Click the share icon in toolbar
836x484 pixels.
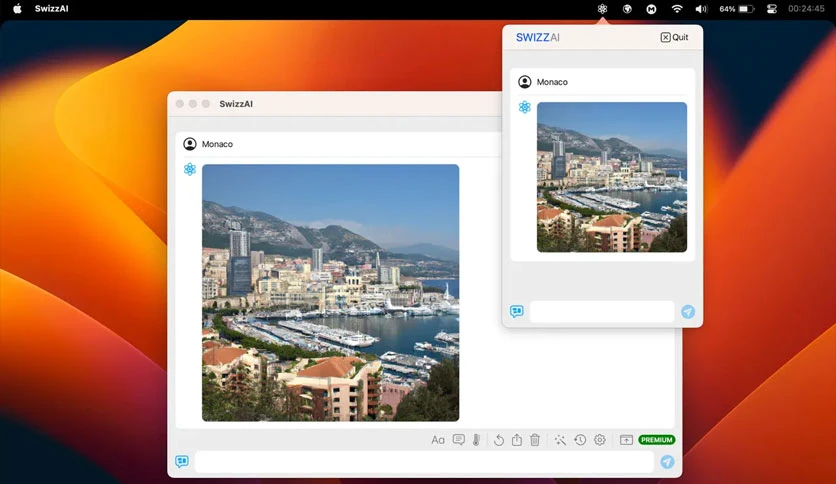[x=517, y=440]
